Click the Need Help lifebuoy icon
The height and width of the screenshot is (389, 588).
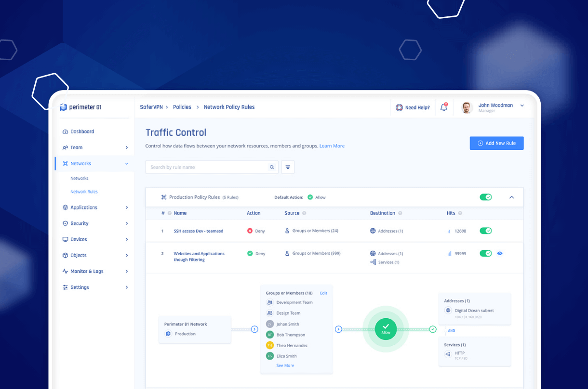coord(399,107)
